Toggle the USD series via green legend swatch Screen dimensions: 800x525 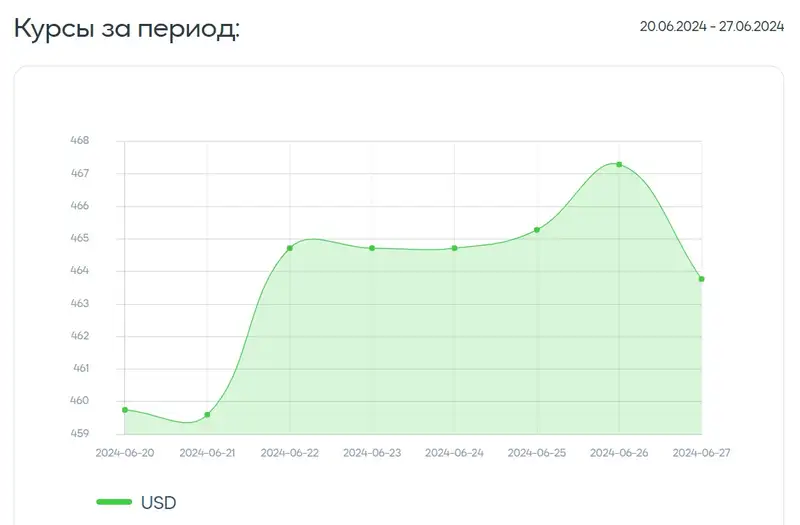pos(114,502)
